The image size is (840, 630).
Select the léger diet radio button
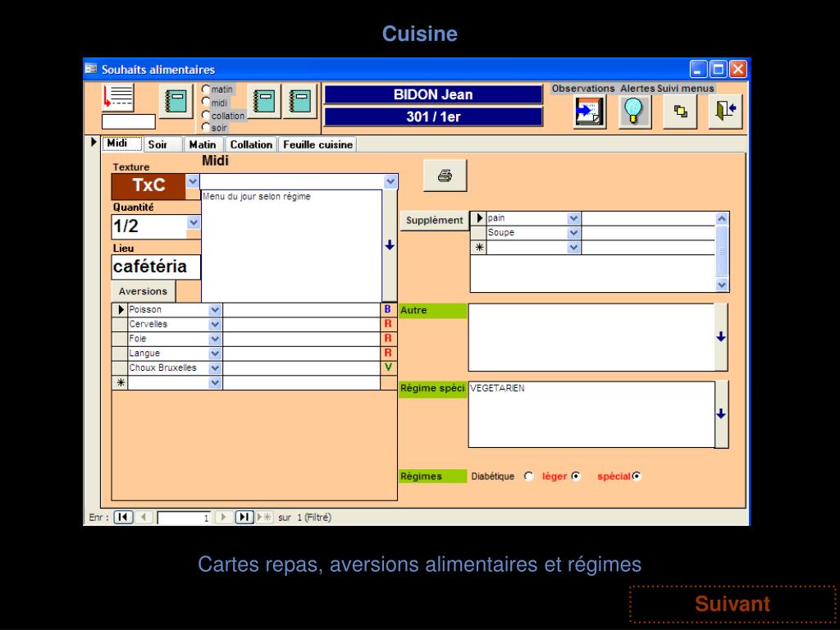pos(576,477)
